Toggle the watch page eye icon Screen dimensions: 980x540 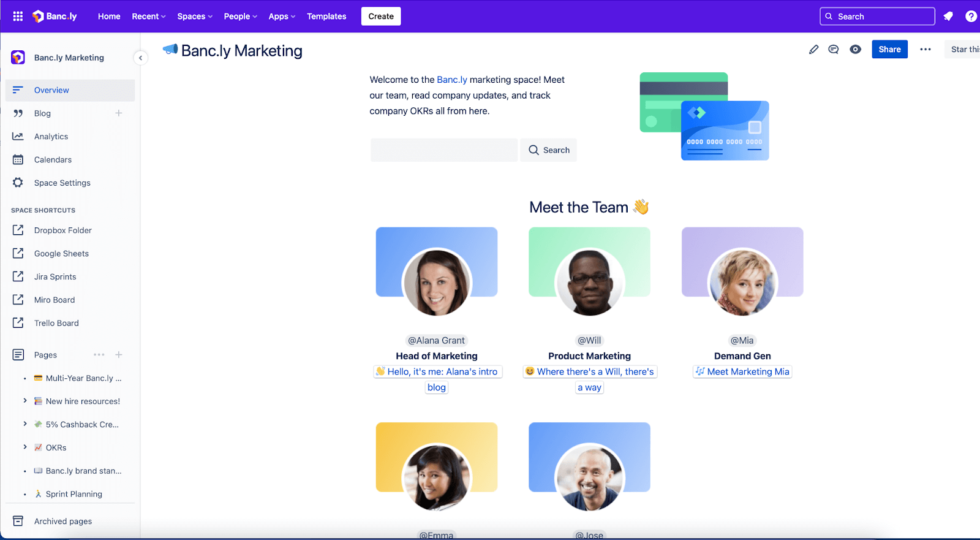855,50
